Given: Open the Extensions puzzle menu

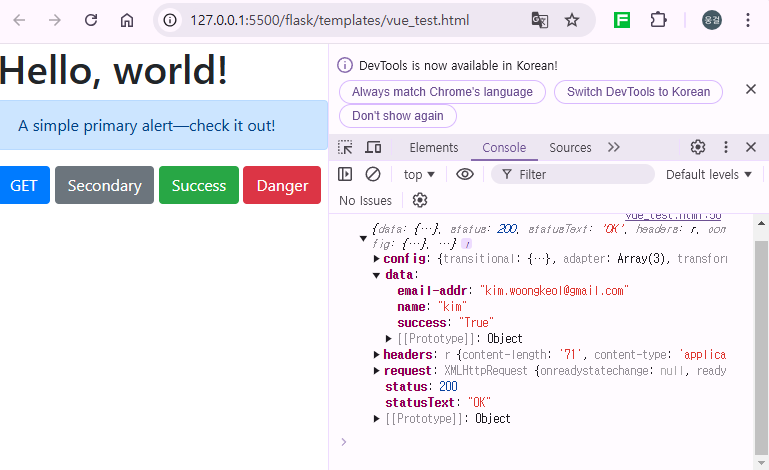Looking at the screenshot, I should coord(658,20).
